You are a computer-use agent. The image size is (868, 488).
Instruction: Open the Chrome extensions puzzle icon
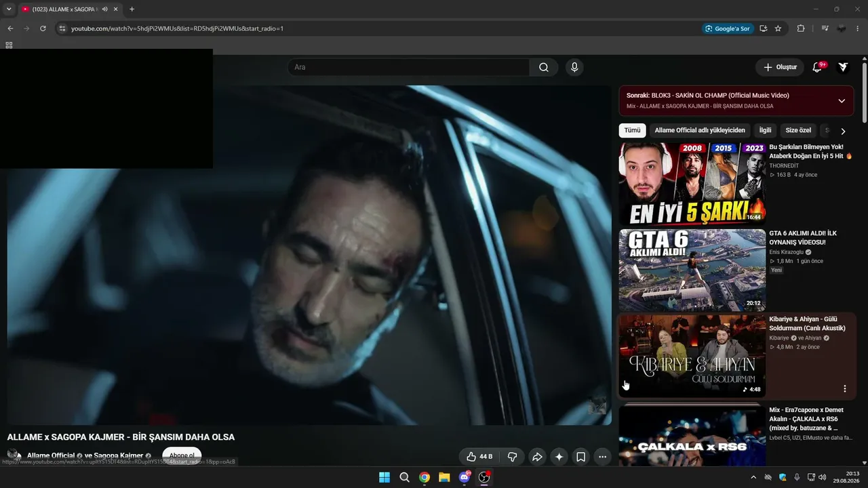801,28
